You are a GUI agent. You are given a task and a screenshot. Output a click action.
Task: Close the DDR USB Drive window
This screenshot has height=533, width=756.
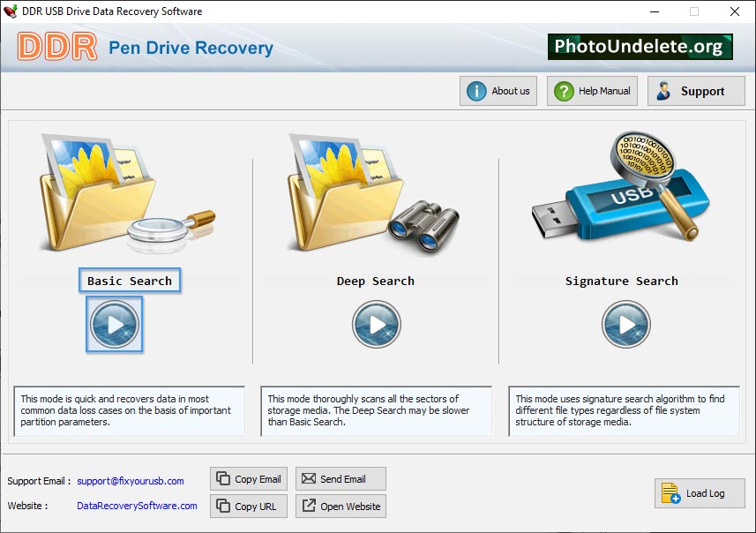734,11
